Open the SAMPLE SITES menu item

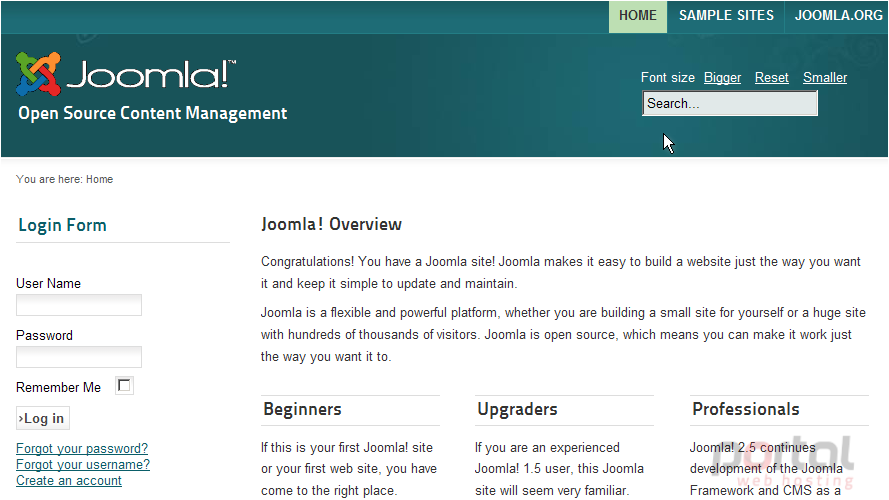click(726, 16)
